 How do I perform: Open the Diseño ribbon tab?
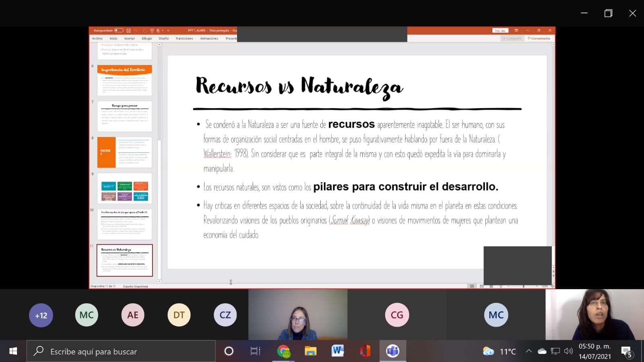click(164, 39)
